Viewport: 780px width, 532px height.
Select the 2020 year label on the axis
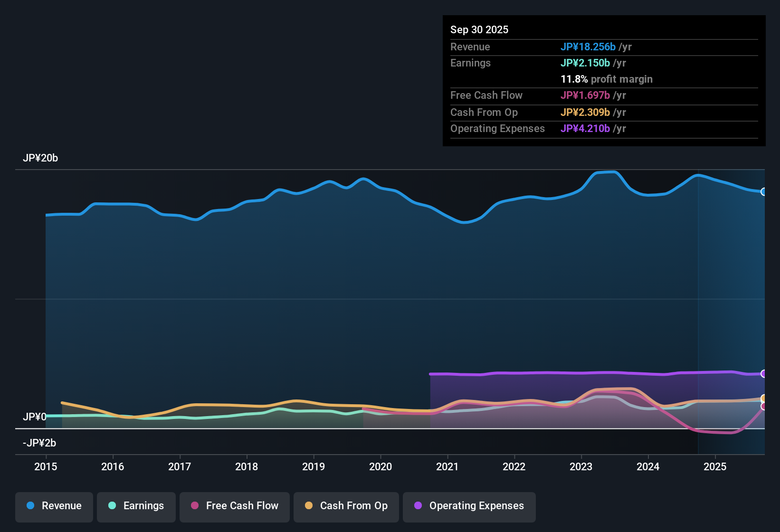coord(380,467)
